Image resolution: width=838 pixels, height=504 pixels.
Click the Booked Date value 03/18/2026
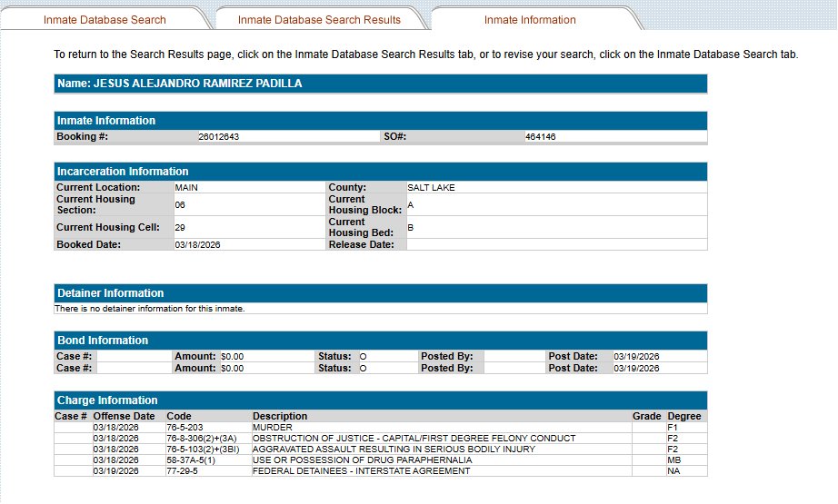tap(197, 244)
